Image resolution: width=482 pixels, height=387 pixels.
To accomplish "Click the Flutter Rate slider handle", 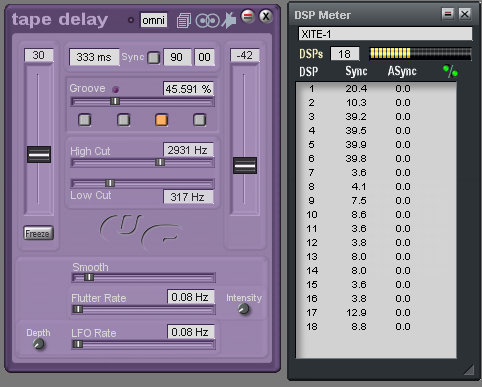I will tap(78, 309).
